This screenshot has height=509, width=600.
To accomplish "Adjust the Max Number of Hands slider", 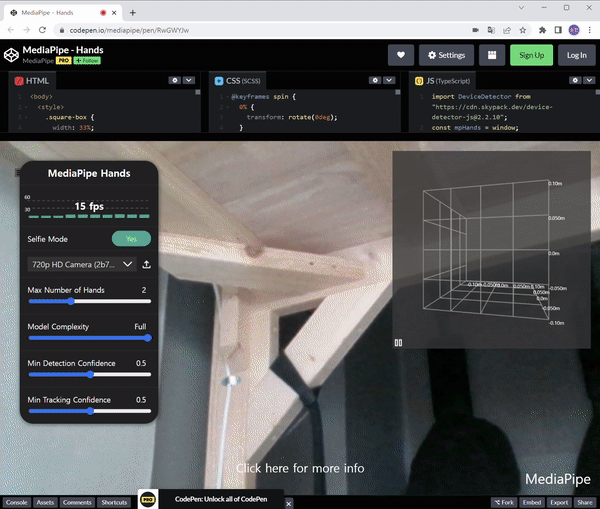I will point(90,301).
